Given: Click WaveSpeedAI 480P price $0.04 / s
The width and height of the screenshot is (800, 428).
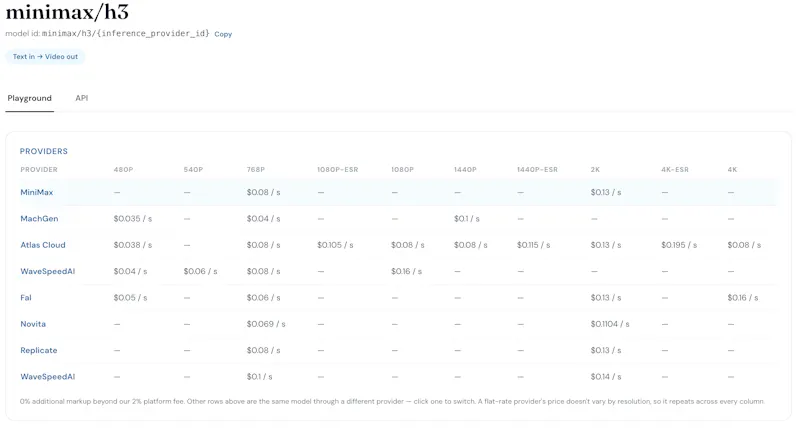Looking at the screenshot, I should click(130, 271).
